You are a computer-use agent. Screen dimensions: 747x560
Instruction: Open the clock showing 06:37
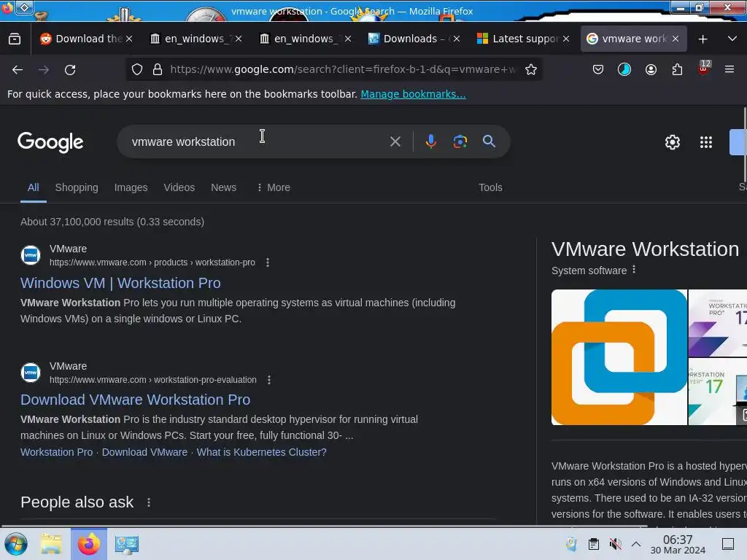click(x=678, y=544)
